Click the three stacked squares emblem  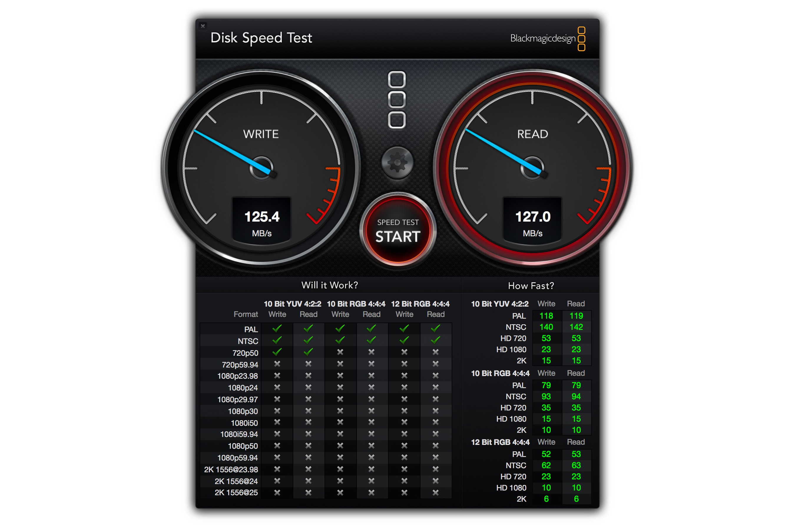tap(397, 100)
